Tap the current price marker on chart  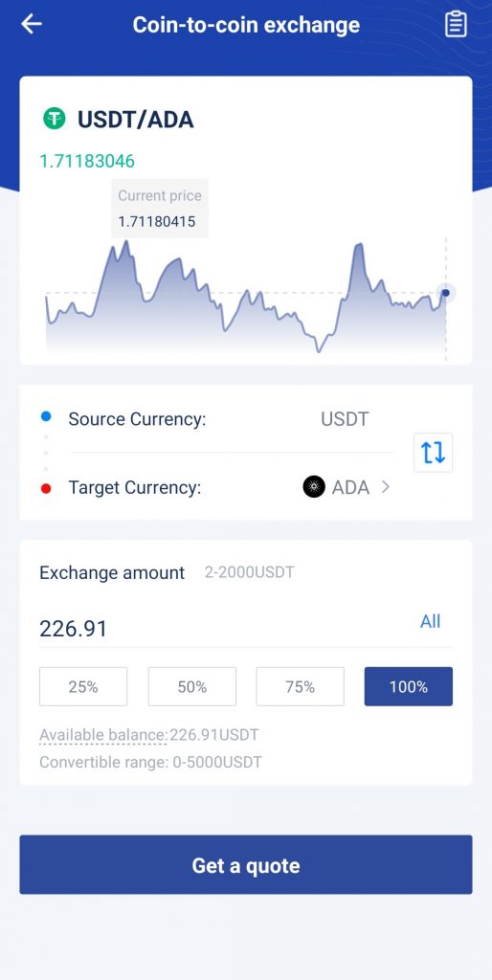(446, 293)
